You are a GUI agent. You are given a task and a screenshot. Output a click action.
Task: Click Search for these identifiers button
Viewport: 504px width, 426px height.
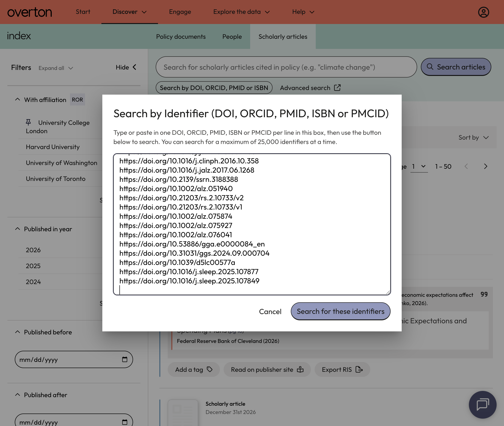340,311
